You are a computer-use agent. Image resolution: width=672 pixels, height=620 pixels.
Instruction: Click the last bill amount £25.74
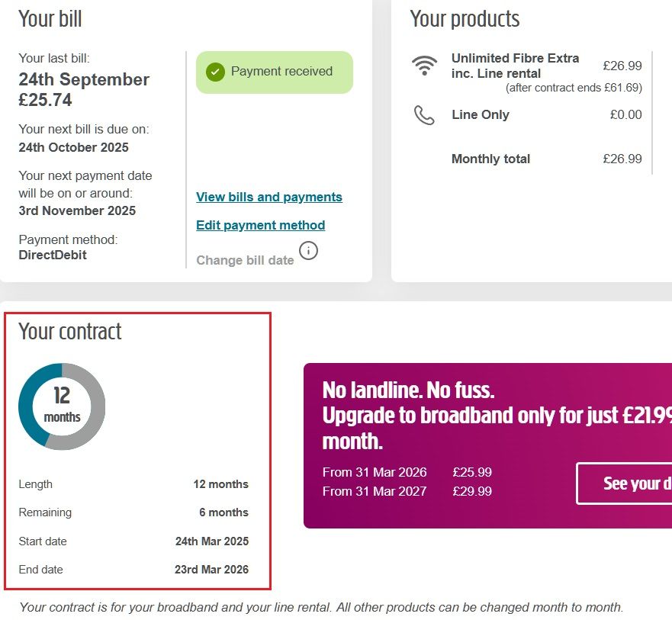point(45,99)
